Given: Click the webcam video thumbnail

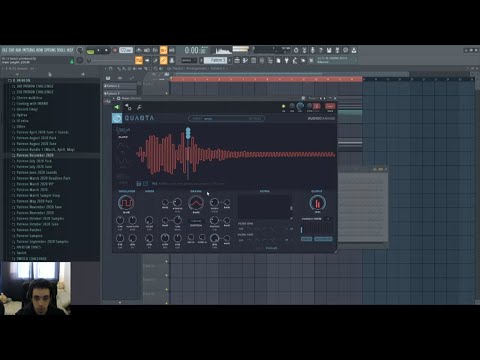Looking at the screenshot, I should click(35, 288).
